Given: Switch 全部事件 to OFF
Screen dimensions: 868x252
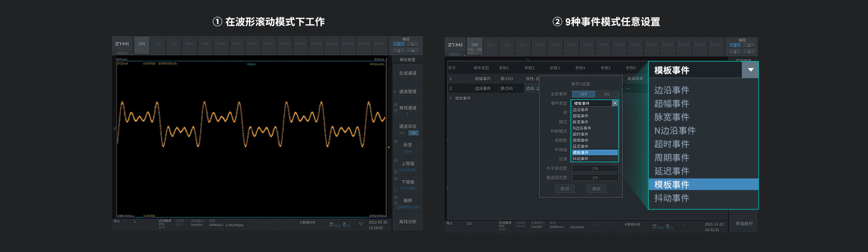Looking at the screenshot, I should 583,94.
